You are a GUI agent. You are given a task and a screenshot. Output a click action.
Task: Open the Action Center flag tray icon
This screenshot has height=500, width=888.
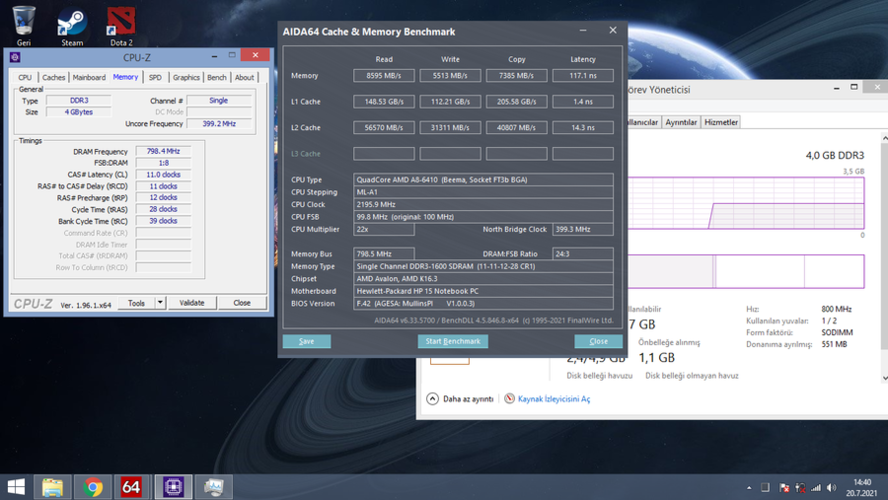pyautogui.click(x=784, y=488)
